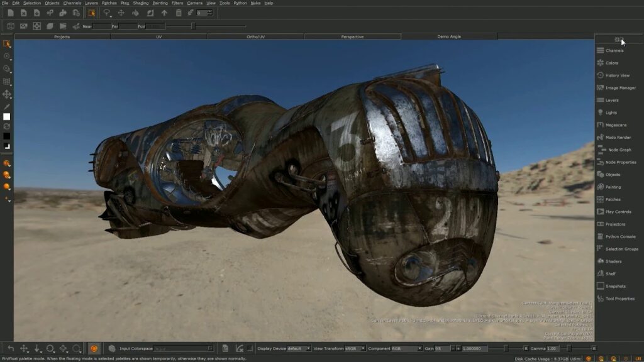The width and height of the screenshot is (644, 362).
Task: Open the Nuke menu
Action: point(255,3)
